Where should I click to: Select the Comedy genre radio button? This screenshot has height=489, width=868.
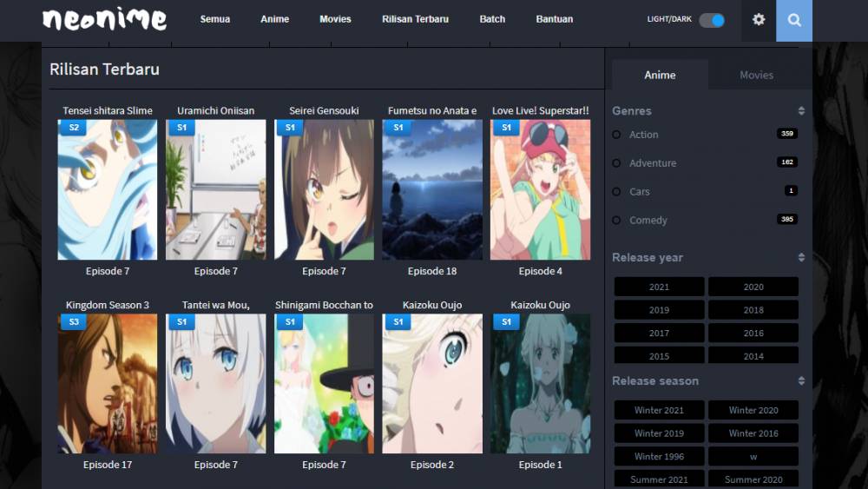616,220
